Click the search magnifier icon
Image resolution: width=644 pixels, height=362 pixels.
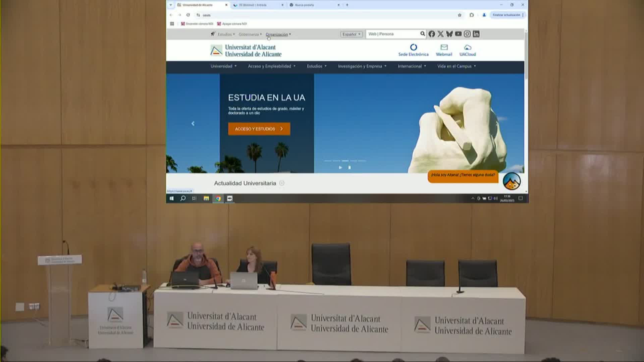pyautogui.click(x=423, y=34)
